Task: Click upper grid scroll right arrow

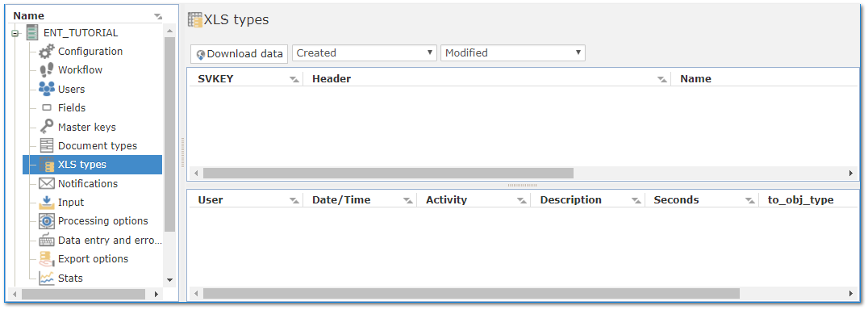Action: point(851,174)
